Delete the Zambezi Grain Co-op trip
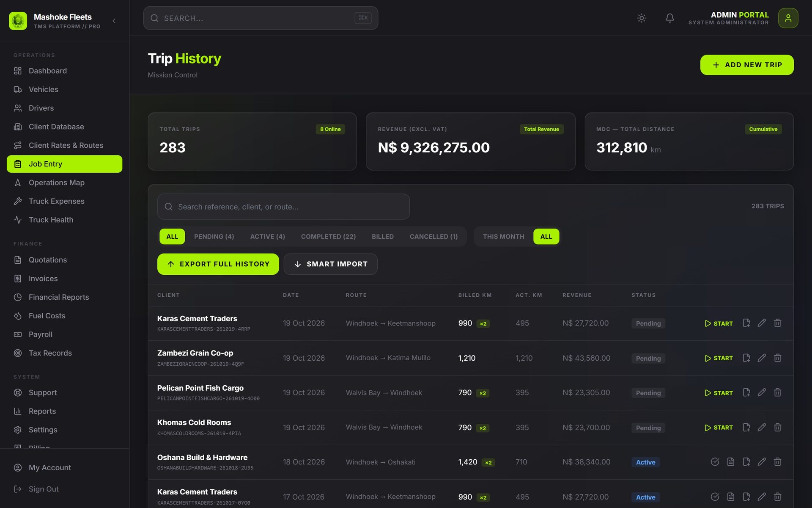This screenshot has width=812, height=508. (x=777, y=358)
